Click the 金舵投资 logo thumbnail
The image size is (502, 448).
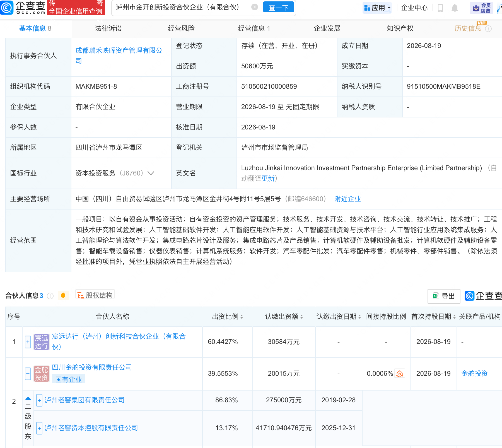click(41, 374)
